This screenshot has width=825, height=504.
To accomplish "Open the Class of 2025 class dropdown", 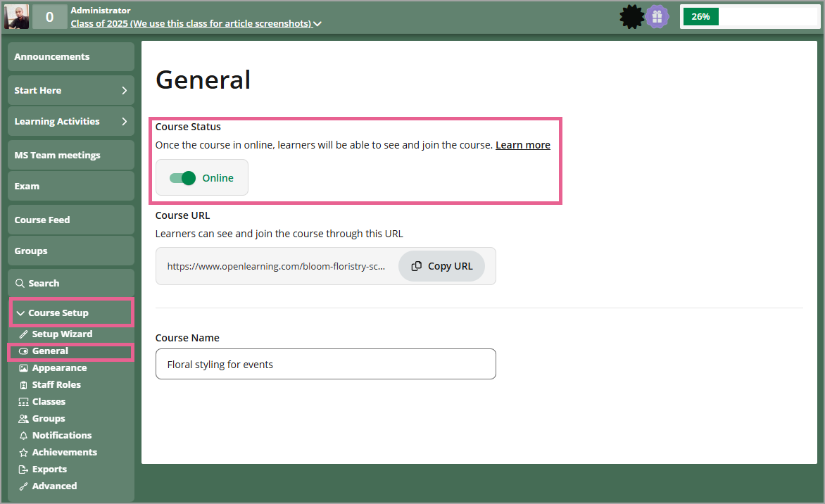I will 196,24.
